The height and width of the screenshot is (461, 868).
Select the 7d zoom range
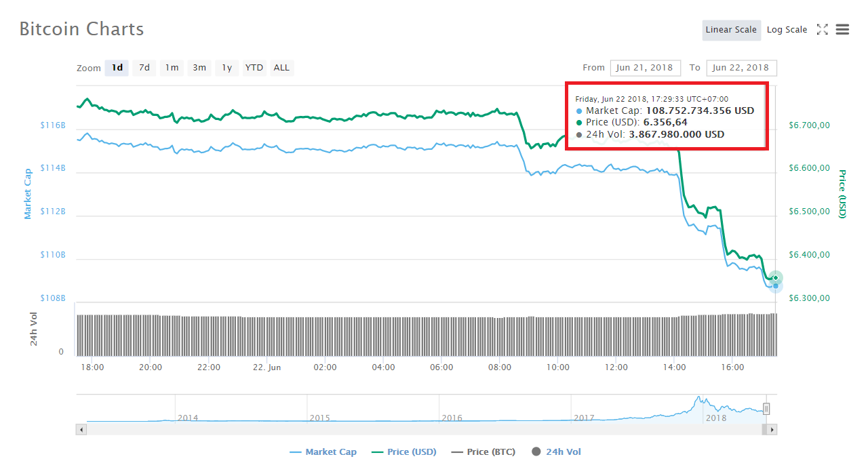click(x=144, y=68)
